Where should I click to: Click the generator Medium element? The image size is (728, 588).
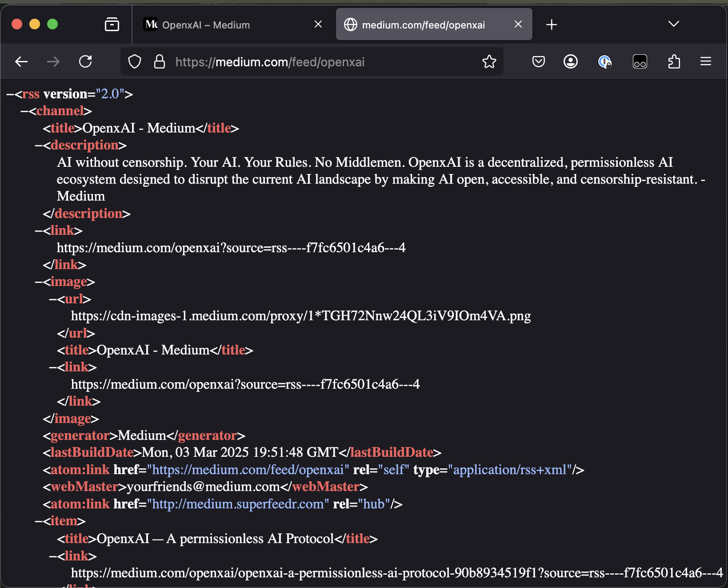pos(144,435)
